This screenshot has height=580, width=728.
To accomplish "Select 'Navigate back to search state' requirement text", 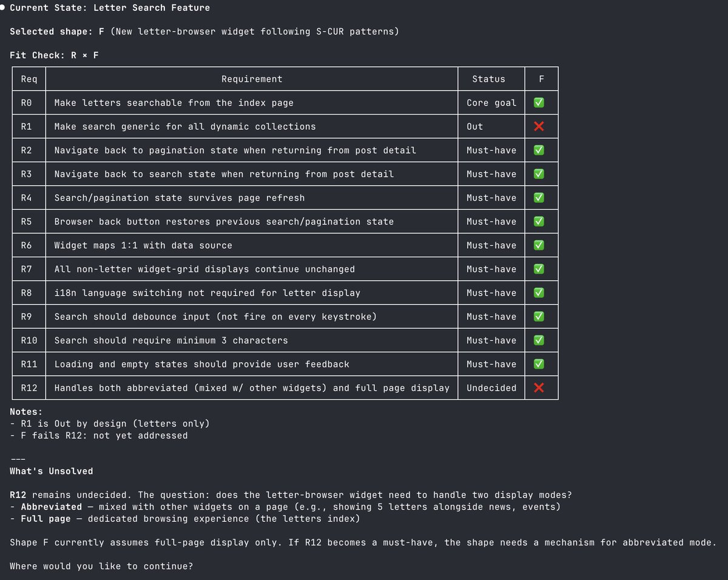I will point(224,174).
